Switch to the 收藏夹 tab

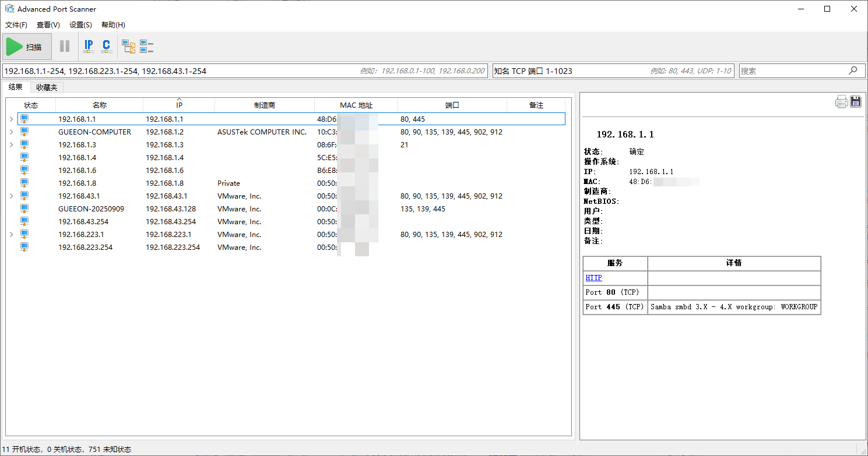tap(47, 87)
